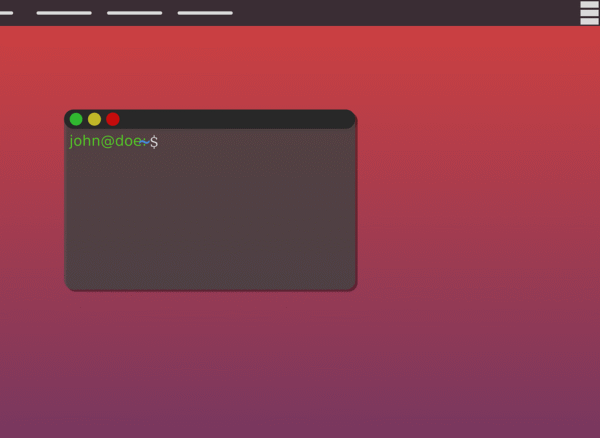Click the bottom-left corner of the terminal window
The height and width of the screenshot is (438, 600).
coord(68,287)
